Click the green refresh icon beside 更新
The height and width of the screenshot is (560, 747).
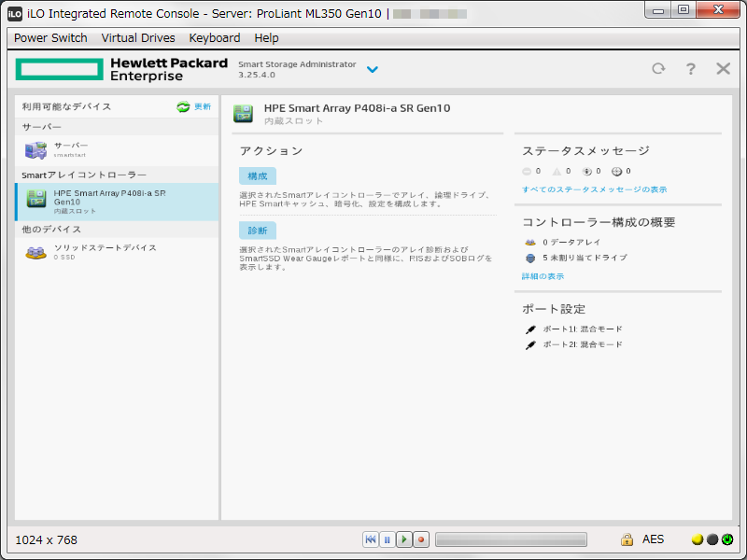coord(183,106)
